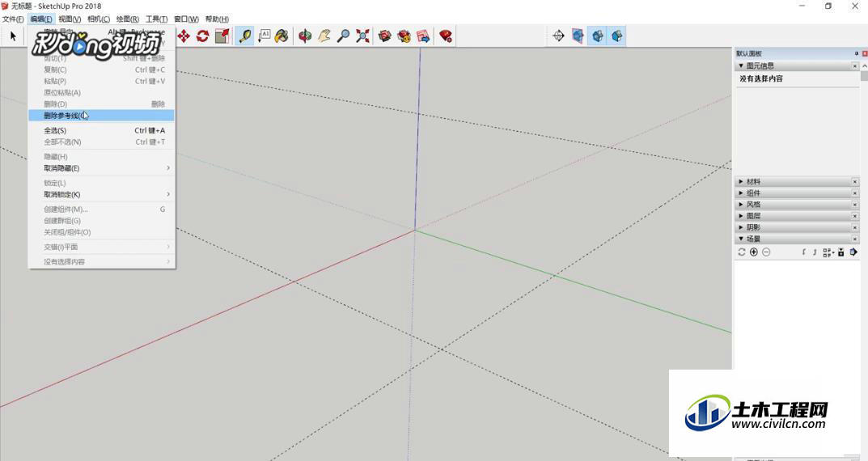Open the 取消锁定(K) submenu
868x461 pixels.
coord(101,194)
